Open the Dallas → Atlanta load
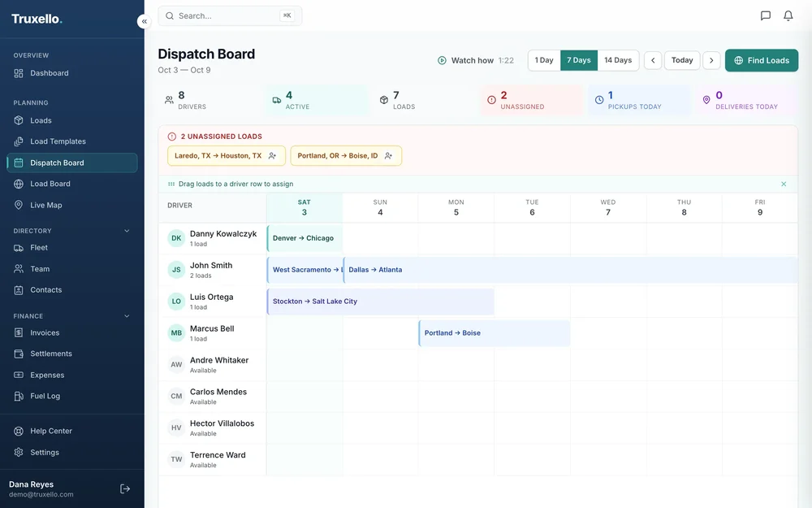812x508 pixels. click(570, 270)
